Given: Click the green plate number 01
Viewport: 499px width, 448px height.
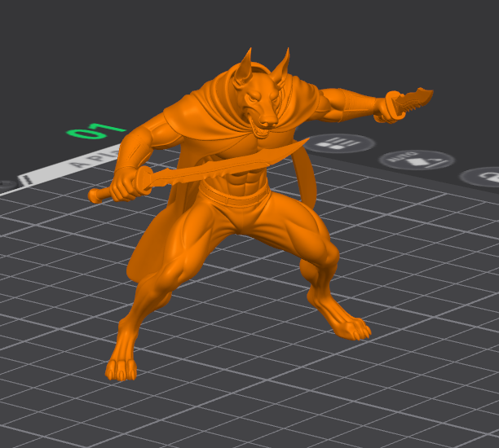Looking at the screenshot, I should (x=95, y=131).
